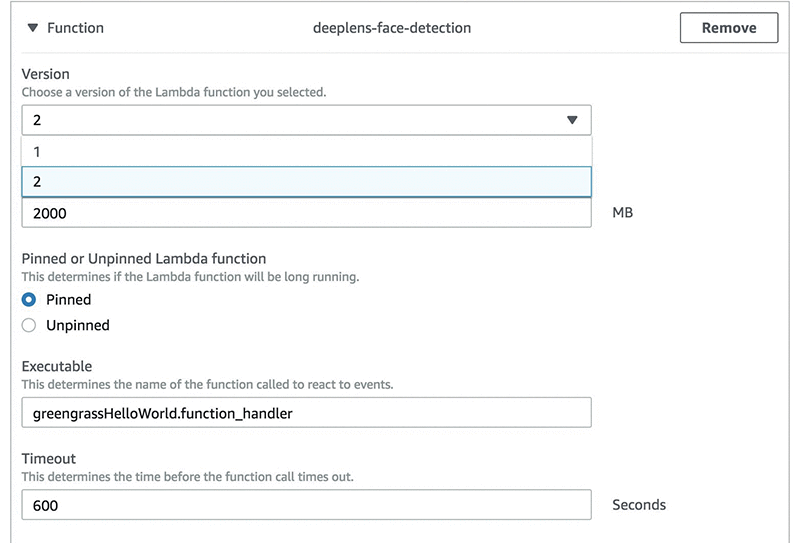800x543 pixels.
Task: Click the MB unit label
Action: click(x=622, y=213)
